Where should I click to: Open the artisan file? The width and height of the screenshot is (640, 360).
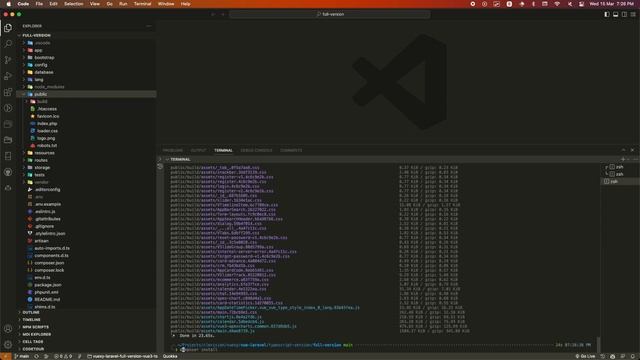87,241
